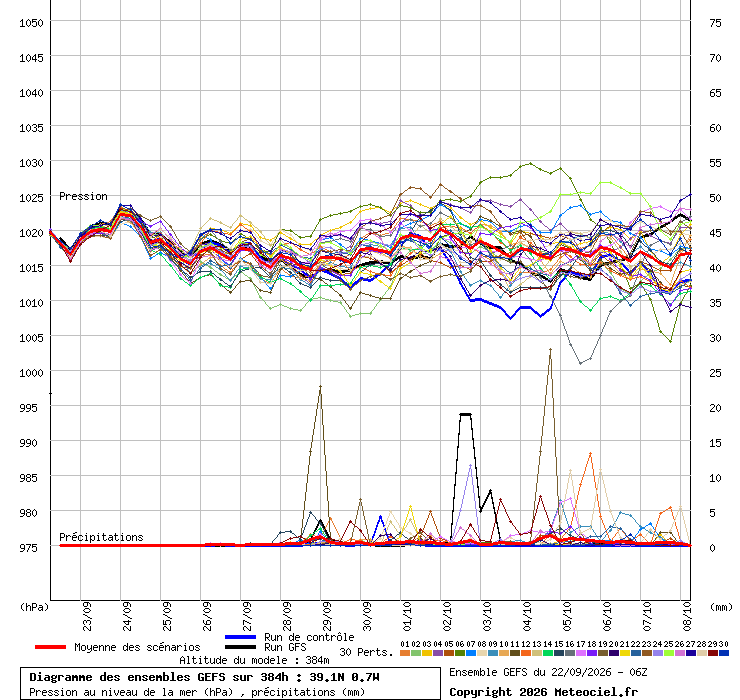Click the 75 mm axis value

point(715,23)
